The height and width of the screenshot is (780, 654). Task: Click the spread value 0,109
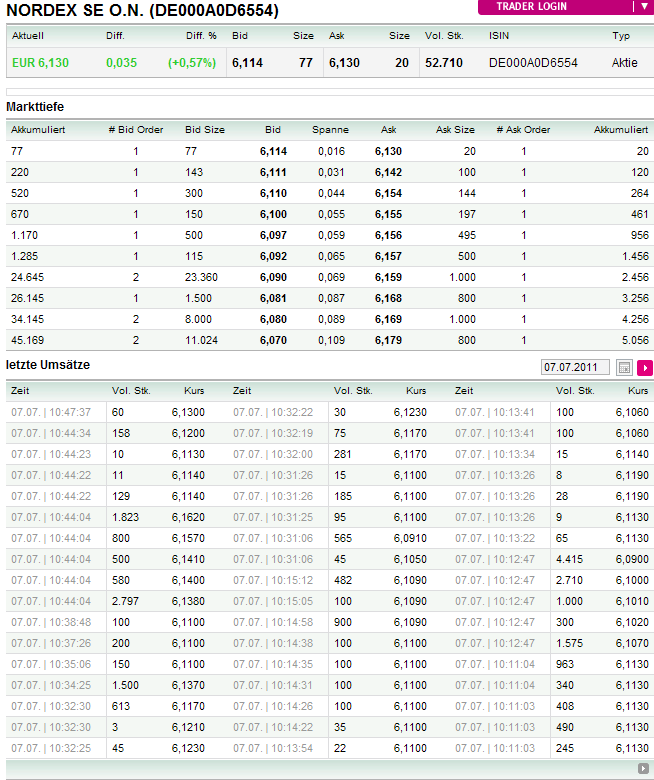pos(331,340)
